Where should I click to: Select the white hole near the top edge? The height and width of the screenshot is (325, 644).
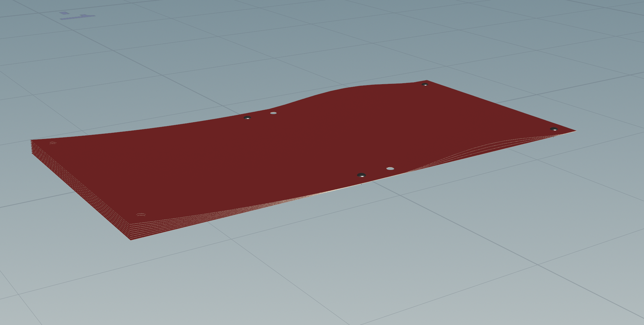pyautogui.click(x=273, y=113)
